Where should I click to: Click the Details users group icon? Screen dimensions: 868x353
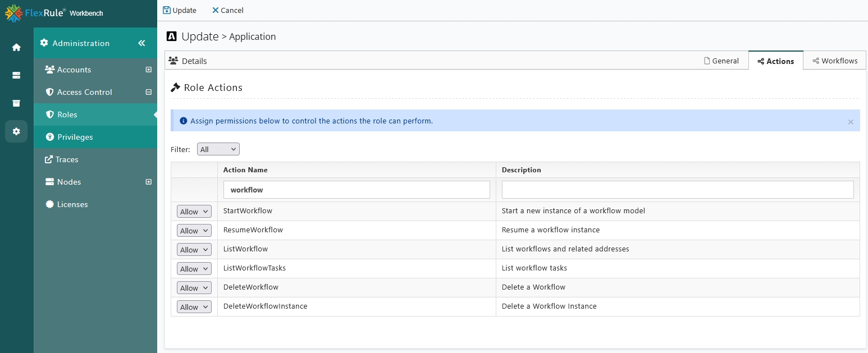(x=173, y=61)
